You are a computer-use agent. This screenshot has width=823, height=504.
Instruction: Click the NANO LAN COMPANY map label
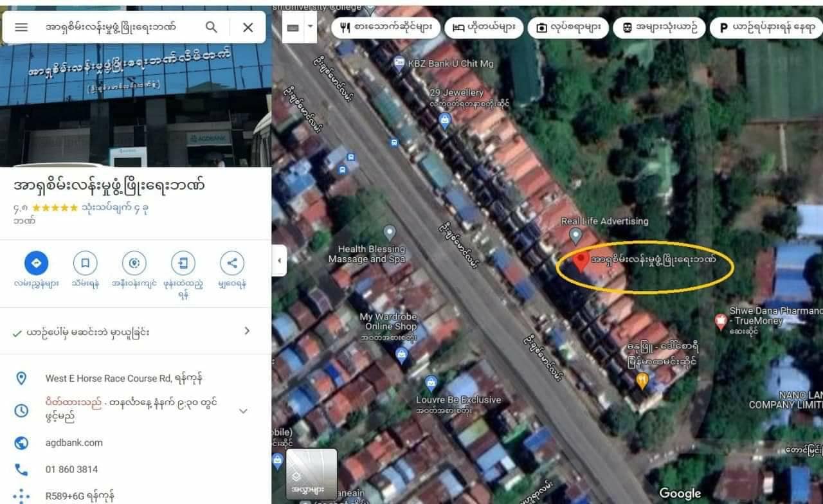tap(786, 400)
